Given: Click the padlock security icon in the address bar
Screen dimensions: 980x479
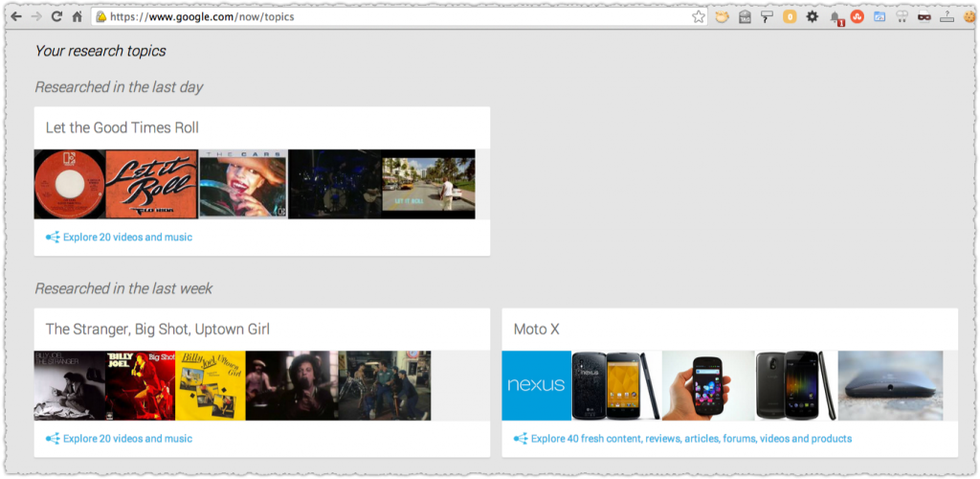Looking at the screenshot, I should pyautogui.click(x=101, y=17).
